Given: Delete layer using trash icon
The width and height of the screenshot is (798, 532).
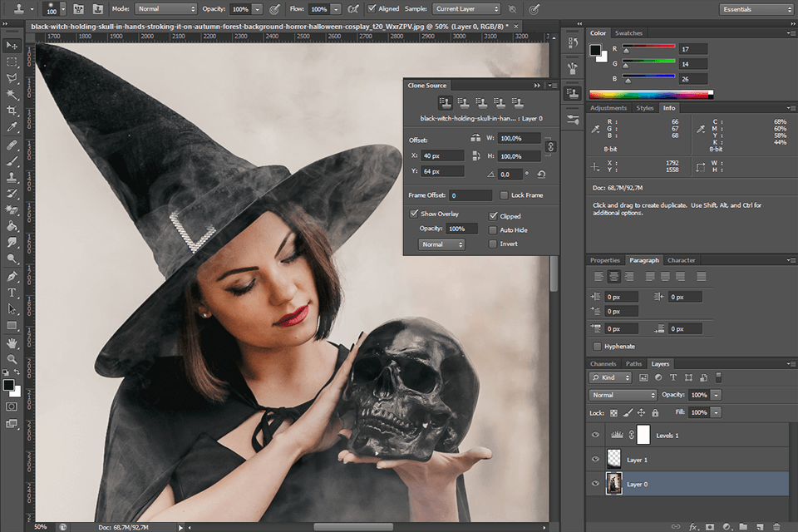Looking at the screenshot, I should point(775,526).
